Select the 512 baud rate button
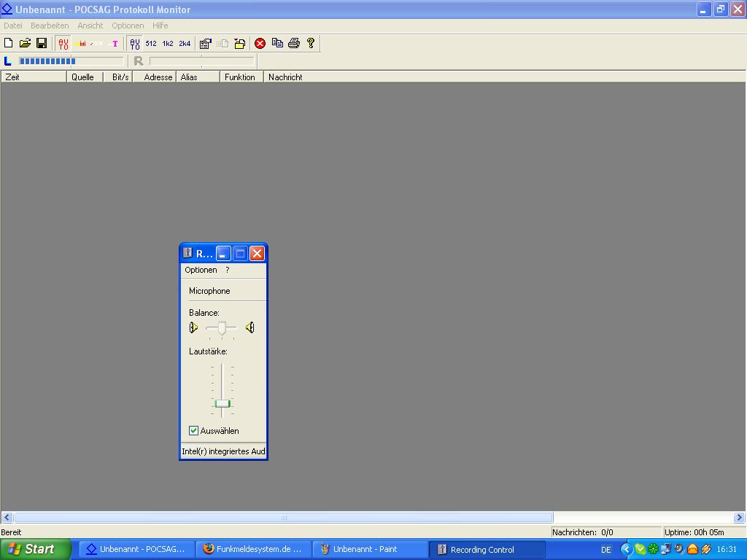Viewport: 747px width, 560px height. 151,44
